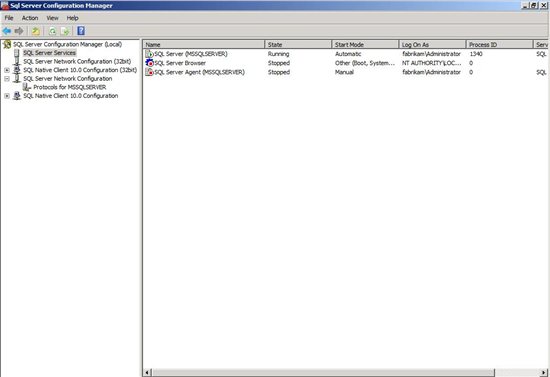
Task: Click the Other (Boot, System...) start mode cell
Action: tap(365, 63)
